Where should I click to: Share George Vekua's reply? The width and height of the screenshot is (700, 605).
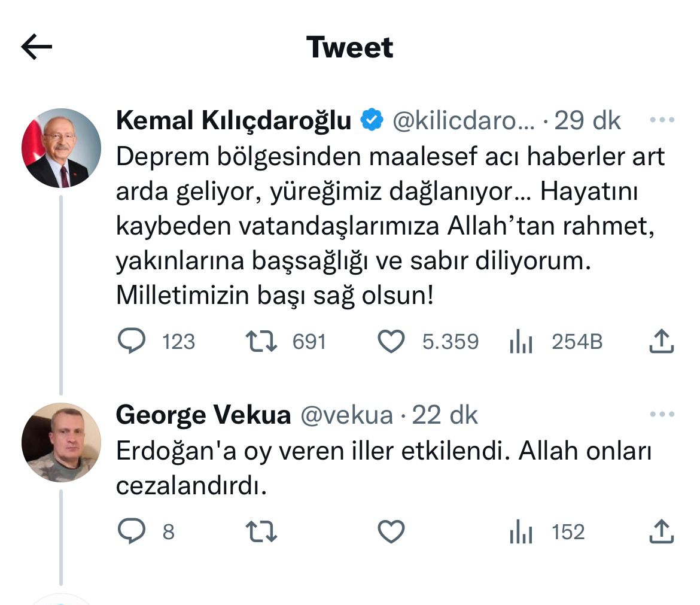(x=662, y=531)
